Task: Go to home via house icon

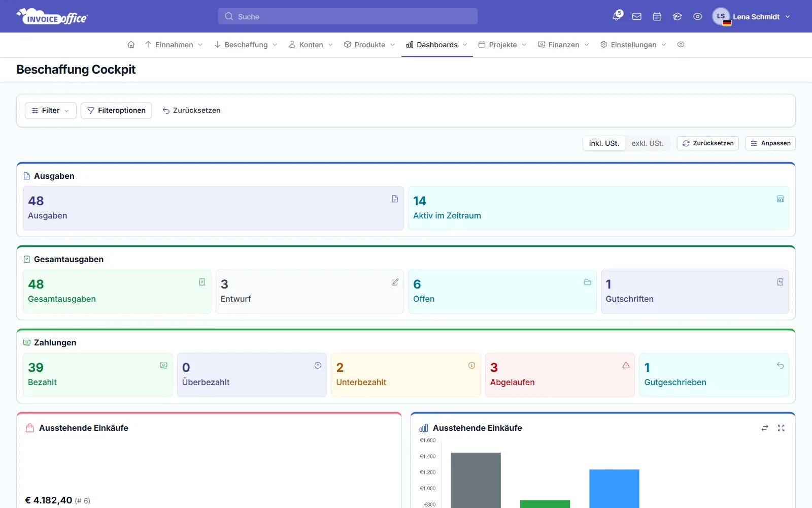Action: [x=131, y=45]
